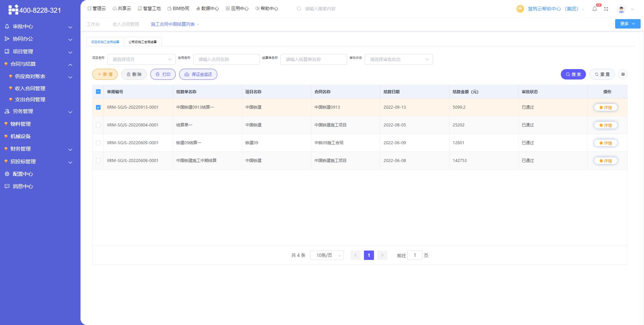
Task: Switch to 公司级施工合同结算 tab
Action: point(143,42)
